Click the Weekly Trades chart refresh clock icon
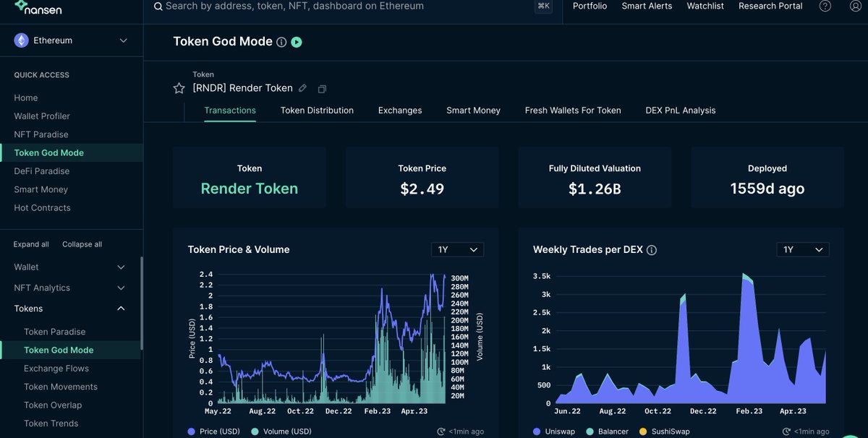The width and height of the screenshot is (868, 438). tap(787, 431)
